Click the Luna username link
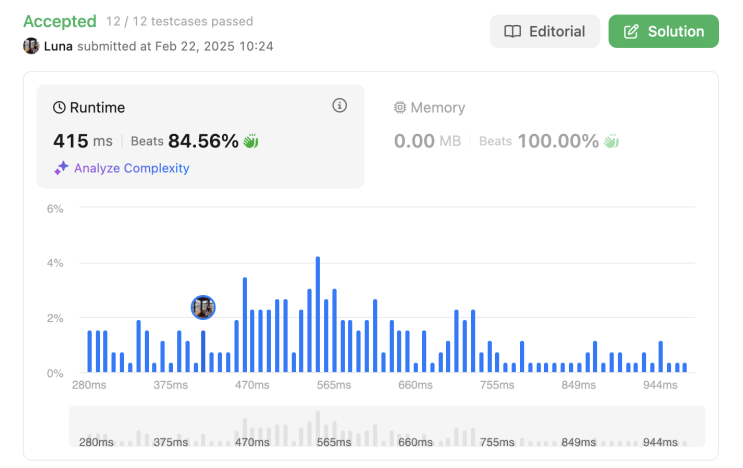Viewport: 743px width, 468px height. point(58,46)
